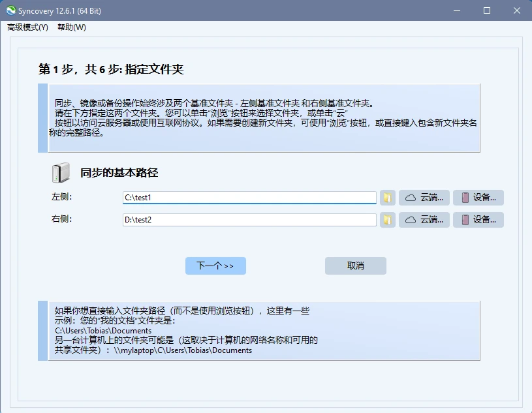Screen dimensions: 532x413
Task: Click example path C:\Users\Tobias\Documents
Action: click(103, 331)
